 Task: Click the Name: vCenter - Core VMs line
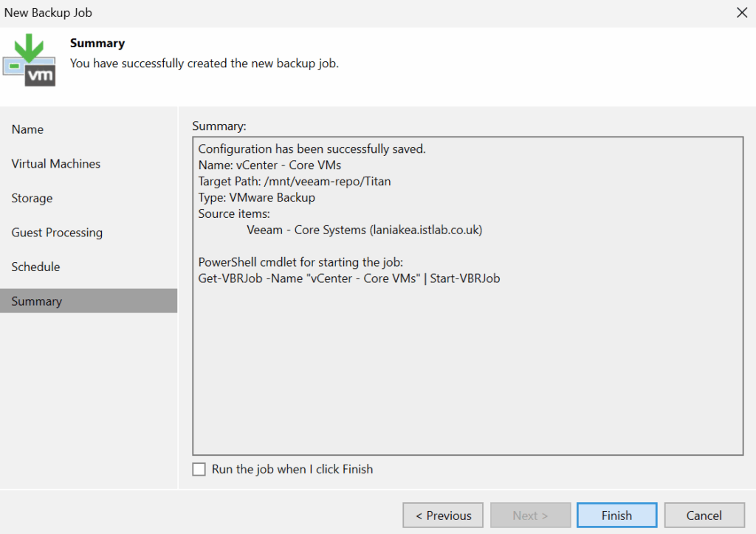coord(269,165)
